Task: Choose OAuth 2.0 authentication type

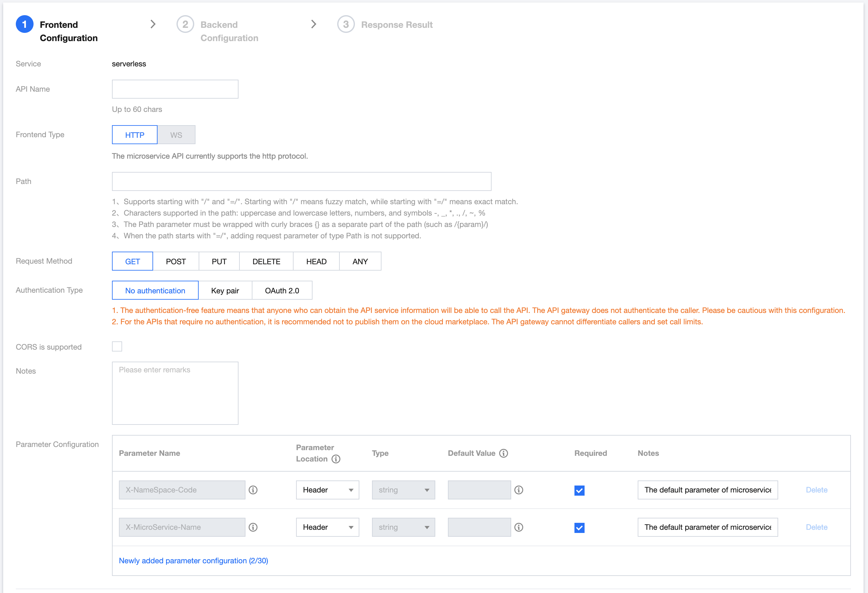Action: point(282,290)
